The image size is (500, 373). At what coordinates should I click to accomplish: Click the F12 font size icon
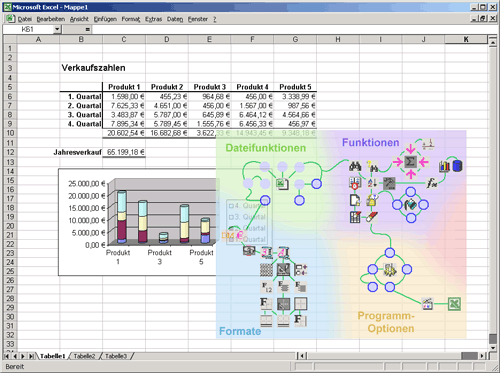pyautogui.click(x=266, y=287)
